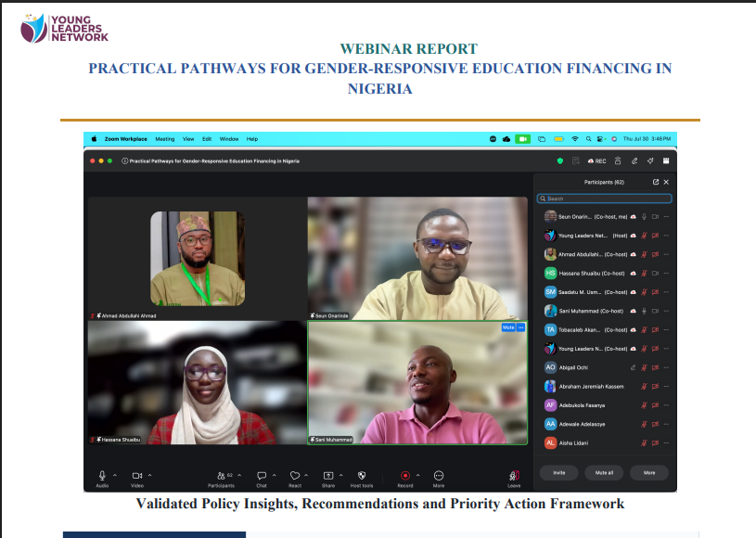Expand the Share options arrow

340,475
